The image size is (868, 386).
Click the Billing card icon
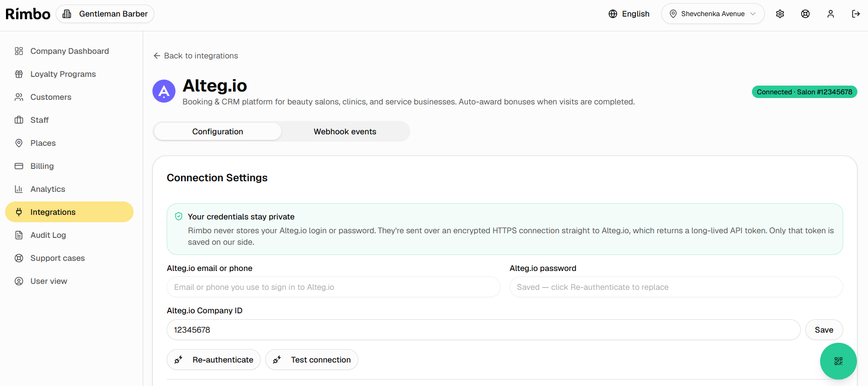(19, 166)
